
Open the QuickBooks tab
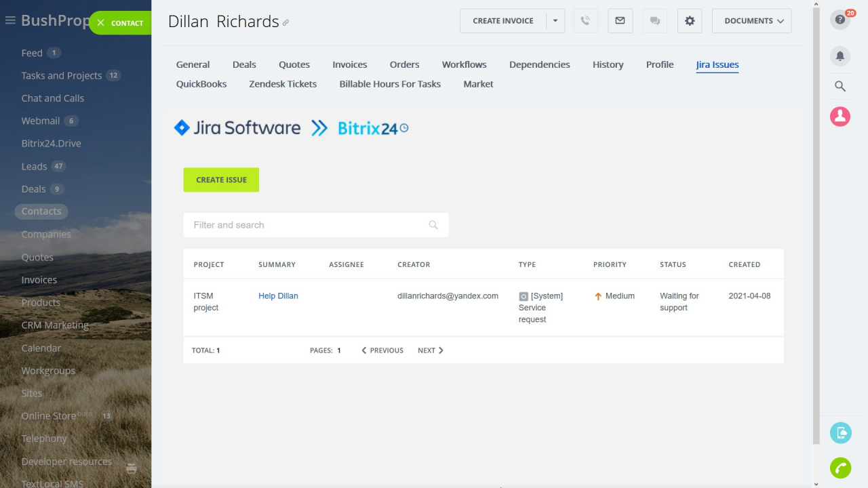click(x=201, y=84)
